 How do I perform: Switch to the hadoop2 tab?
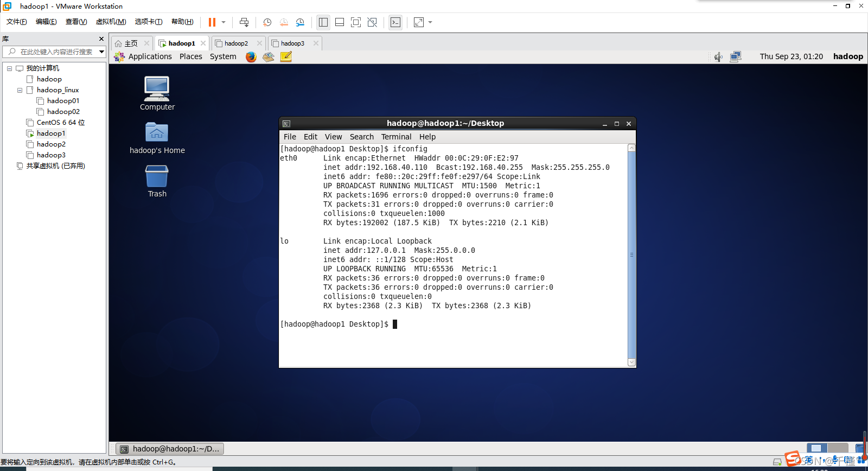(x=237, y=43)
